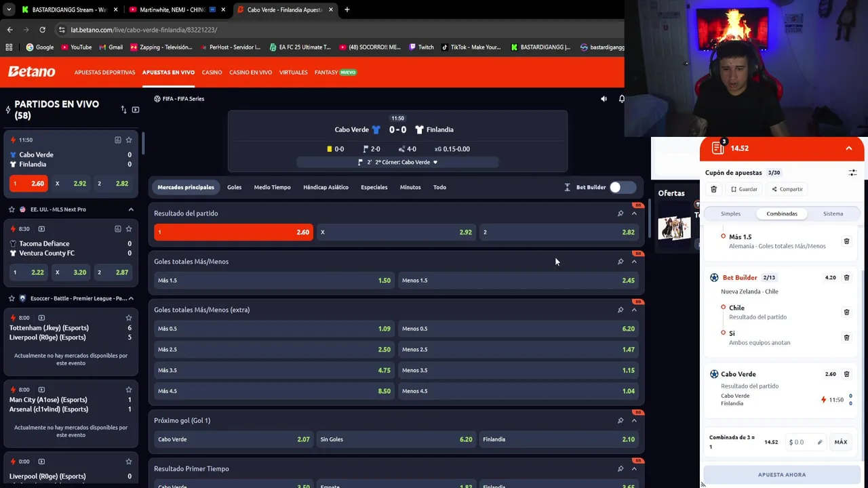Screen dimensions: 868x488
Task: Select Menos 2.5 goals at 1.47
Action: tap(518, 350)
